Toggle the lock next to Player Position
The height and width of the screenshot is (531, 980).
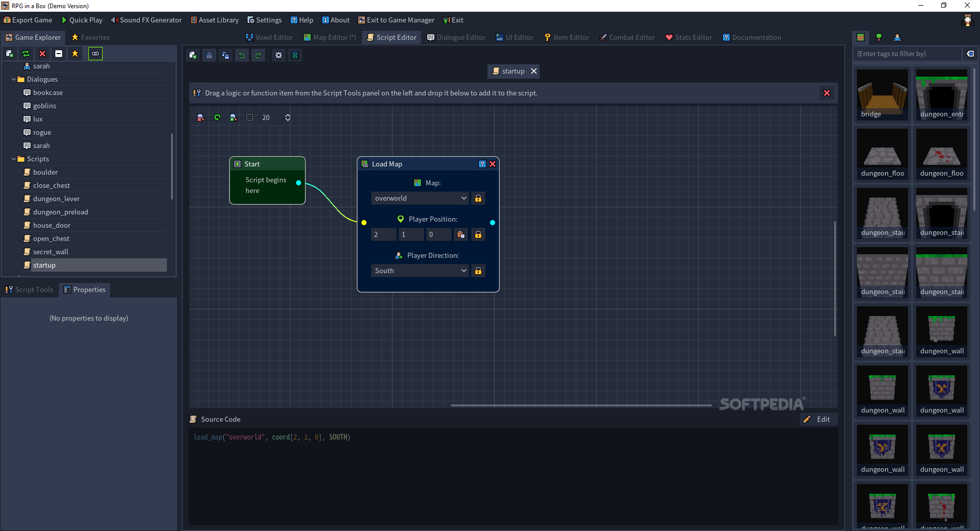click(478, 234)
